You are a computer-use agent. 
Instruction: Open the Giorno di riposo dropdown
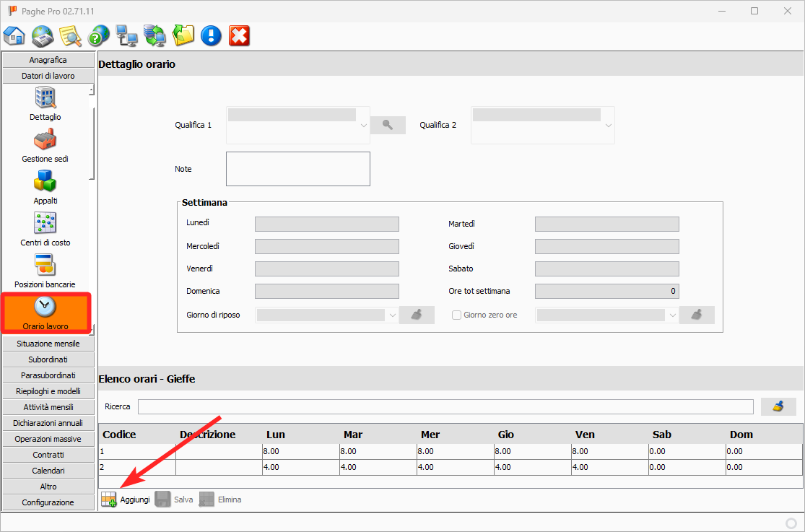point(392,315)
